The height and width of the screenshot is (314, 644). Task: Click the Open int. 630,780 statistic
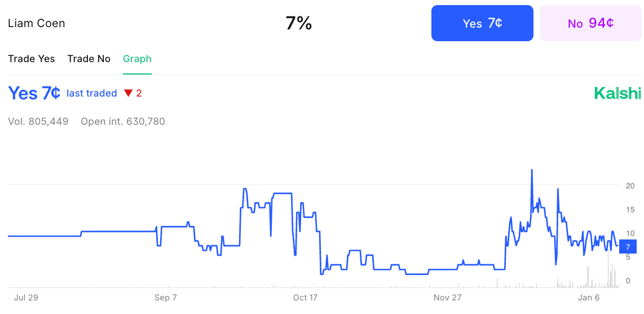click(123, 121)
